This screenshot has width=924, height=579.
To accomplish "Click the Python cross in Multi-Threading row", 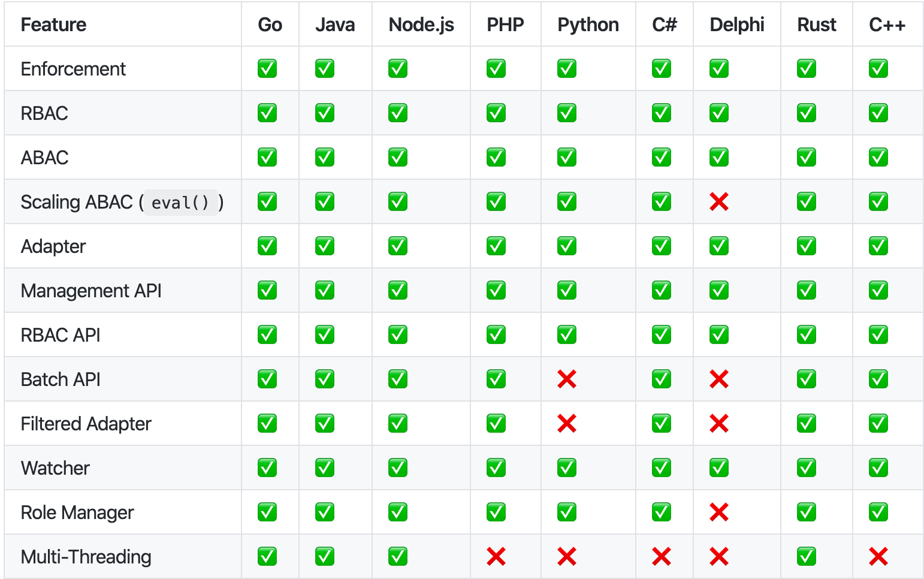I will pyautogui.click(x=566, y=557).
